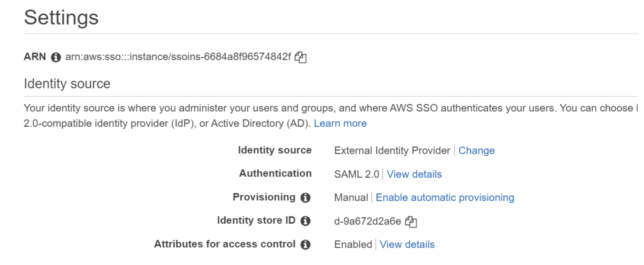
Task: Click the Manual provisioning value
Action: click(351, 197)
